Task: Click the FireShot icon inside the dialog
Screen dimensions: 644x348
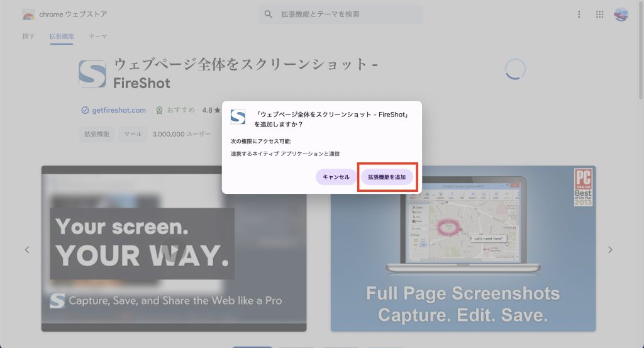Action: [x=238, y=117]
